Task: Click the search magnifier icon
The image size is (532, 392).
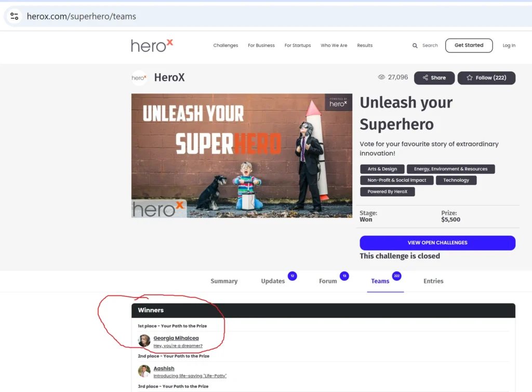Action: coord(415,46)
